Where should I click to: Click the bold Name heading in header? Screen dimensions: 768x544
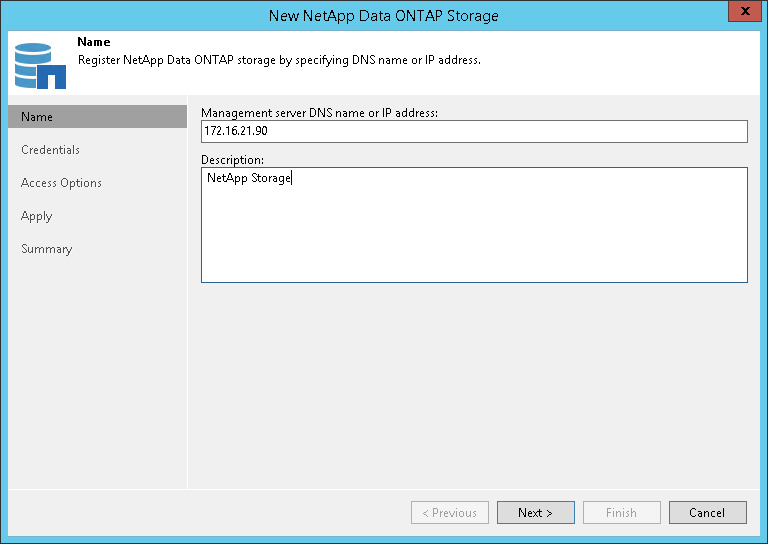tap(93, 43)
